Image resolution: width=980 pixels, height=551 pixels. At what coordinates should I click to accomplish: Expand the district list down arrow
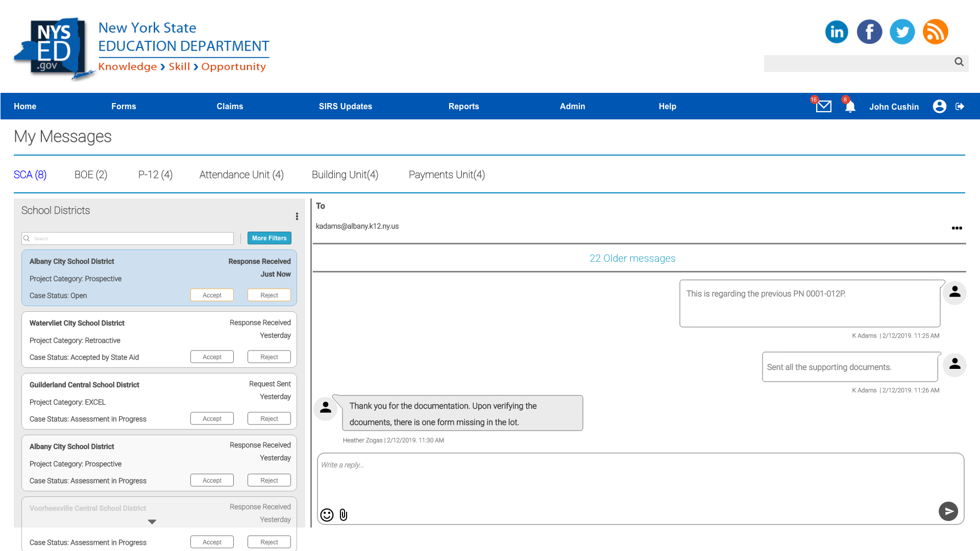(x=152, y=521)
